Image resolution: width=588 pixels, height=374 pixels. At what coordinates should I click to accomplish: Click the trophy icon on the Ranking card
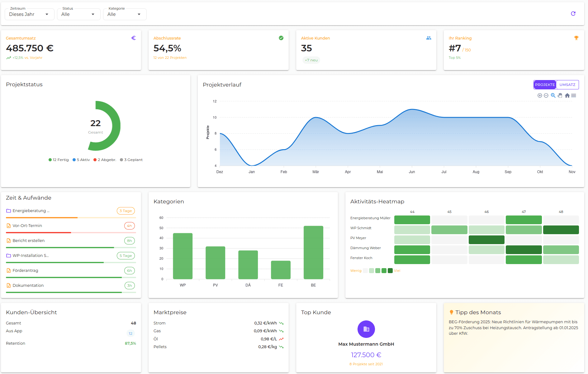[x=576, y=38]
